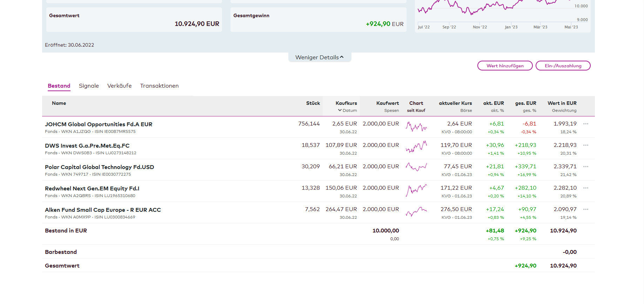
Task: Open options menu for DWS Invest row
Action: click(585, 145)
